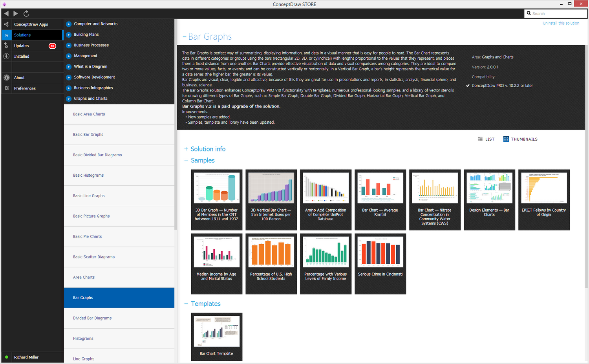Click the Updates sidebar icon
The width and height of the screenshot is (589, 364).
tap(6, 46)
